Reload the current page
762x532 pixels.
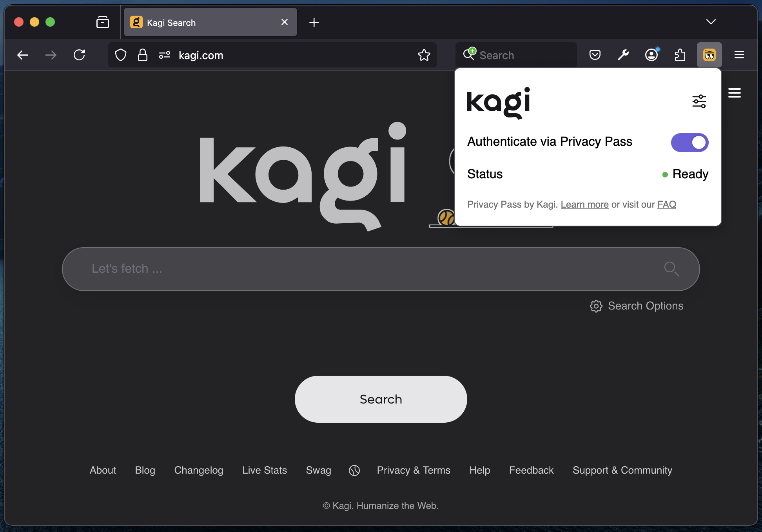tap(79, 55)
